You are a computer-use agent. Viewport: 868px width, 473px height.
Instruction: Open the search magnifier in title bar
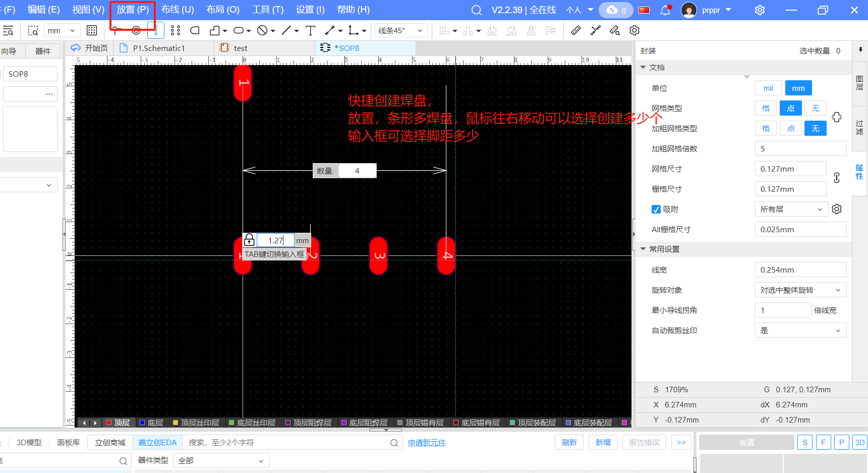[476, 10]
